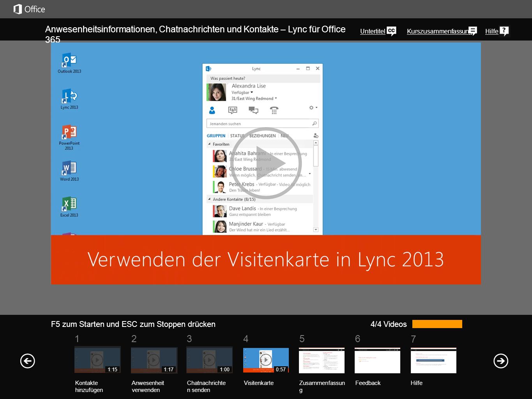Click the CC captions icon
Viewport: 532px width, 399px height.
391,31
